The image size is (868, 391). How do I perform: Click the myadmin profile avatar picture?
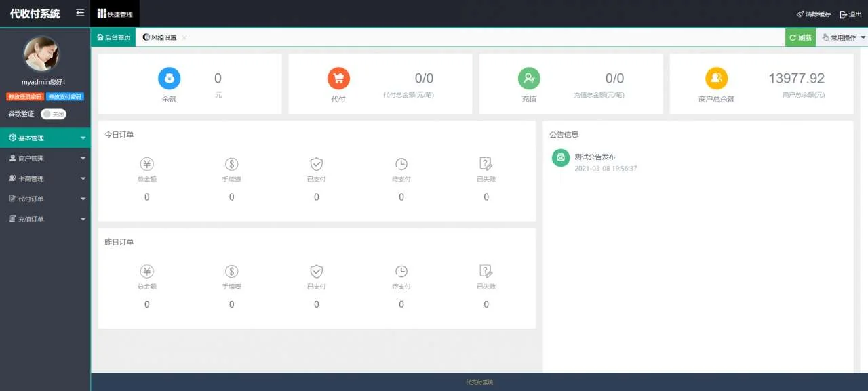[43, 54]
